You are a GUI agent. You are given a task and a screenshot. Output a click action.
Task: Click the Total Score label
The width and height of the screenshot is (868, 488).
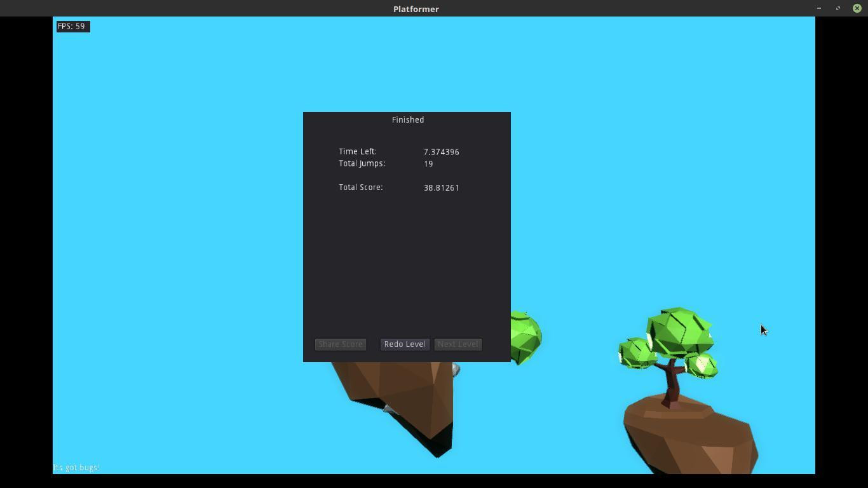tap(361, 187)
